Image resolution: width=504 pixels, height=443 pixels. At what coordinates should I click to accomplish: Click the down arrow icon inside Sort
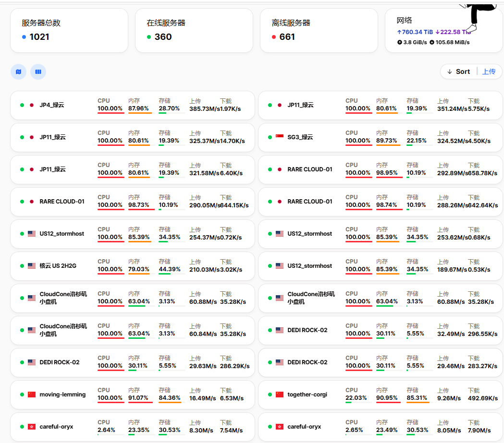tap(450, 72)
